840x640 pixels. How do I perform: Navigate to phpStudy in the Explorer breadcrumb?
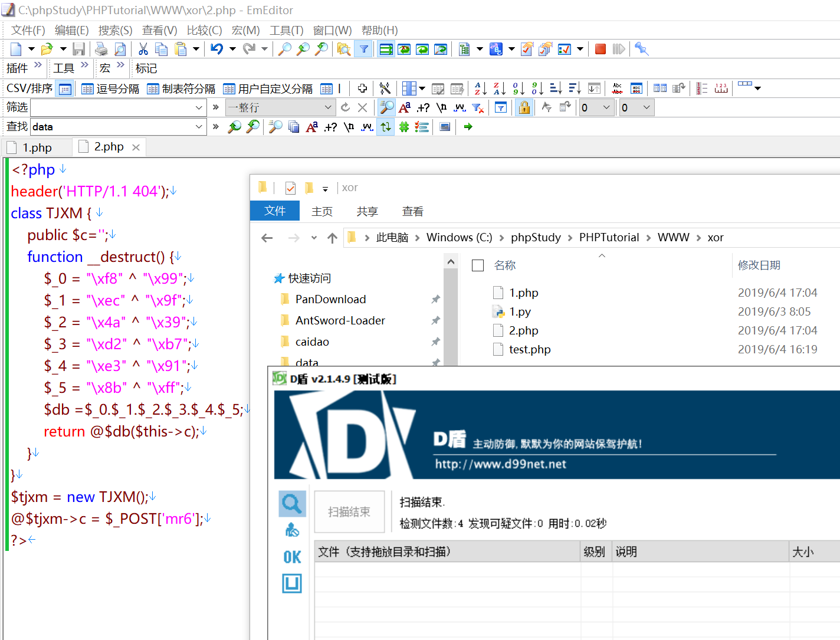(x=535, y=237)
